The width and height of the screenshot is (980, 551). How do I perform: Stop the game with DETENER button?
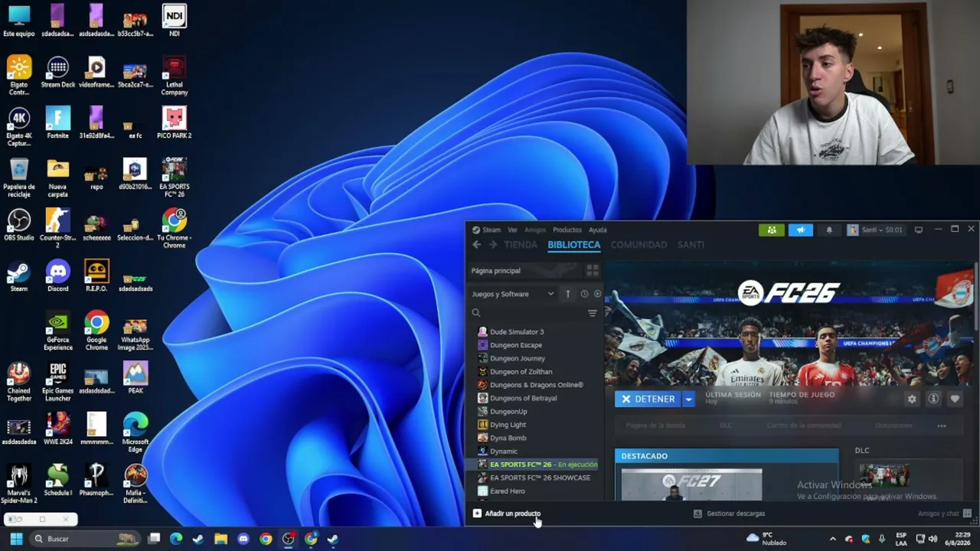648,399
